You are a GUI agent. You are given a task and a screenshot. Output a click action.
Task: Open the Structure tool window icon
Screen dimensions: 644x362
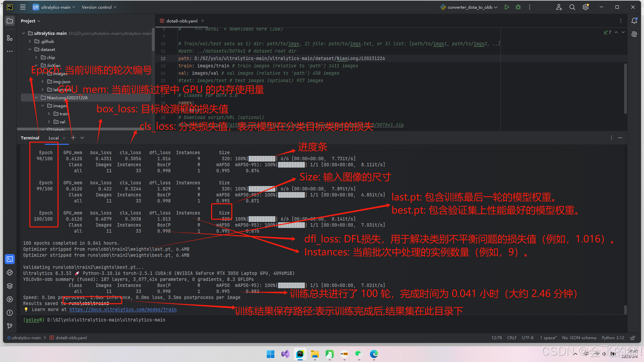pos(10,38)
